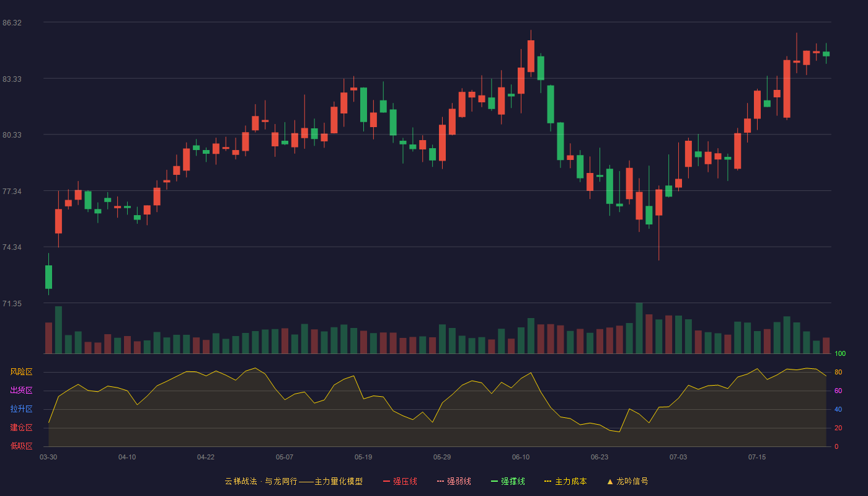Click the 86.32 price axis label
Viewport: 868px width, 496px height.
coord(12,23)
